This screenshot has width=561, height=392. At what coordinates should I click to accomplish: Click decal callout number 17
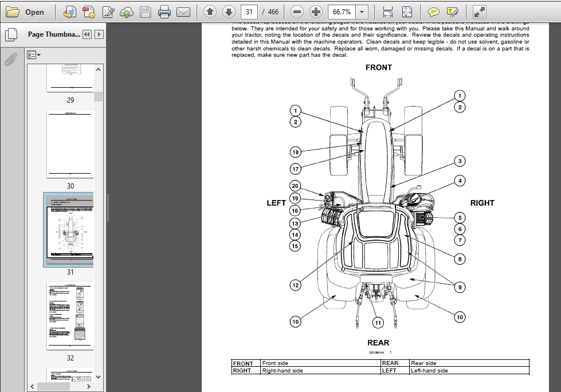[295, 169]
